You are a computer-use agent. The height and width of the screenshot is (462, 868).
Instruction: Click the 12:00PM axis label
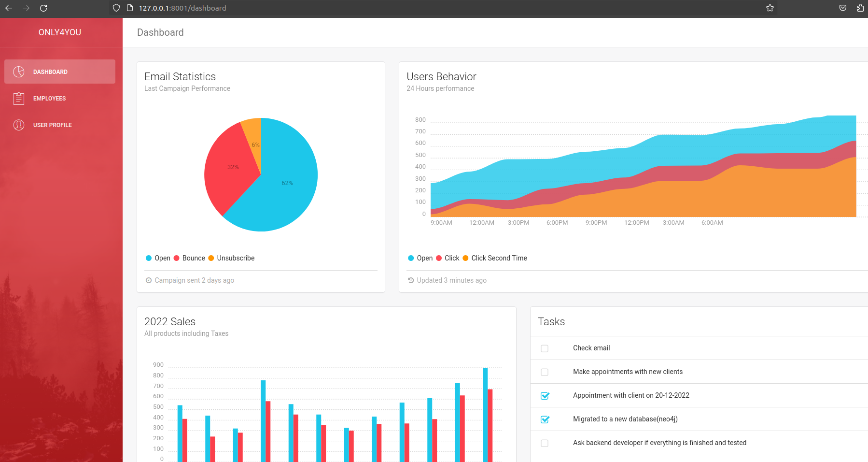coord(636,223)
